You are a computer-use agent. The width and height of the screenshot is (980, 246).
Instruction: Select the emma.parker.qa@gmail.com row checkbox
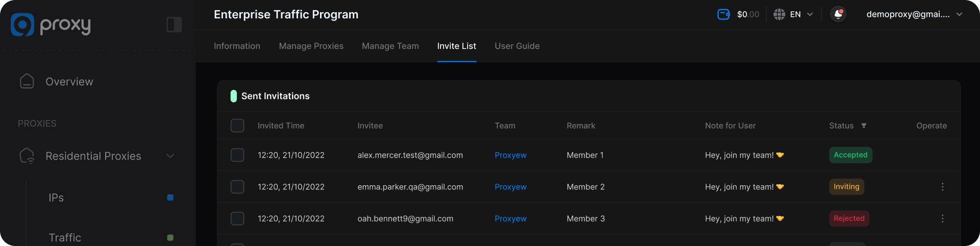click(x=237, y=187)
